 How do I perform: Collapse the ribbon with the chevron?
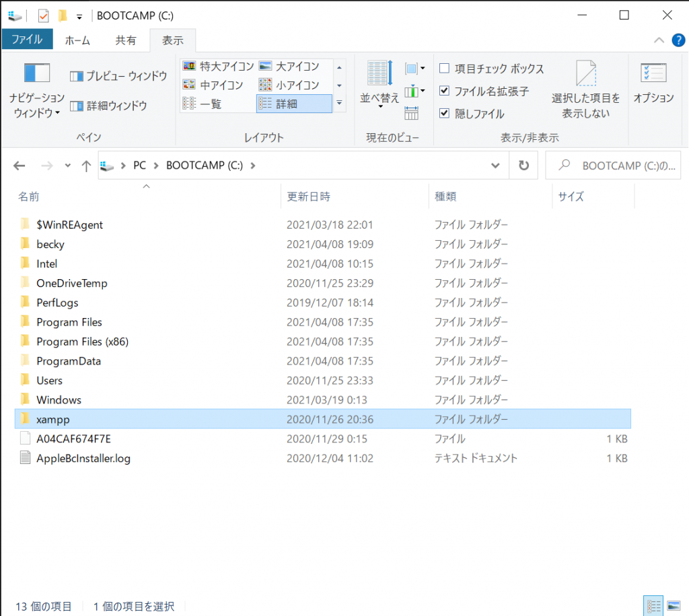click(x=659, y=40)
